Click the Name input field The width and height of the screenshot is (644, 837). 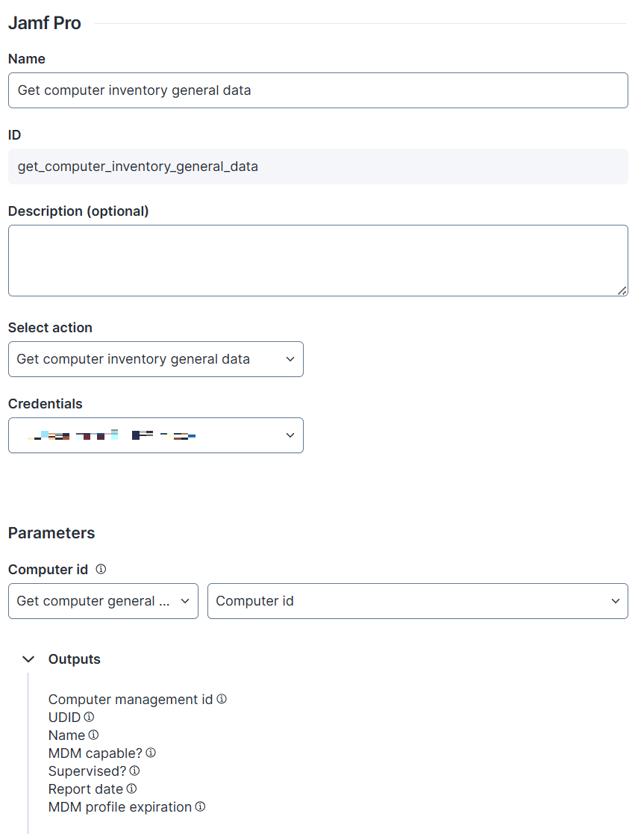coord(318,90)
